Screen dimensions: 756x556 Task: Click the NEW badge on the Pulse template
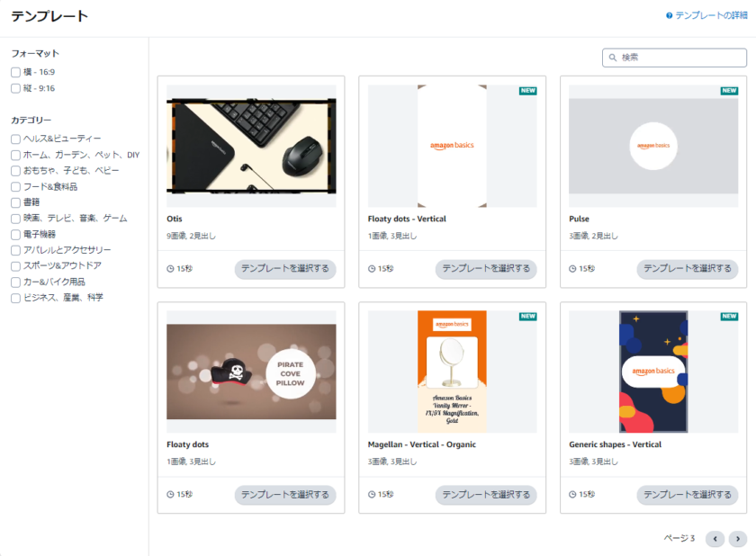[729, 91]
